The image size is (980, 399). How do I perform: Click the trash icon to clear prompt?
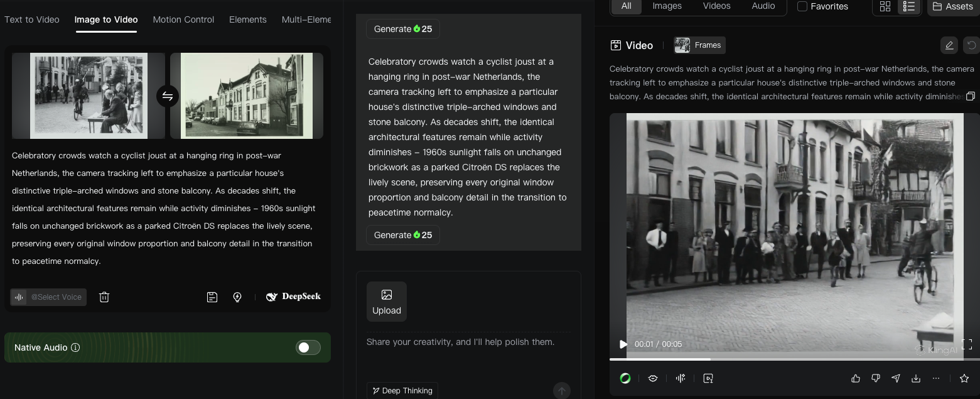click(x=104, y=297)
